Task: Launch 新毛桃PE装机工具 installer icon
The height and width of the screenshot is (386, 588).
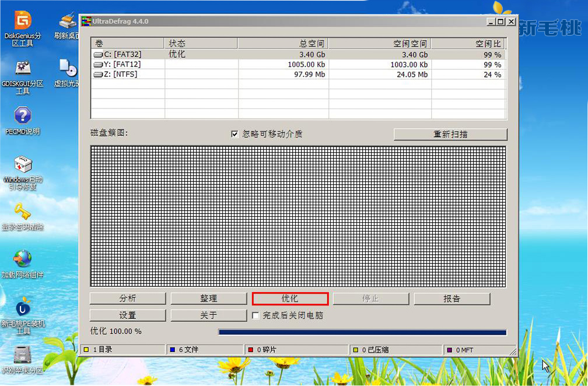Action: coord(23,307)
